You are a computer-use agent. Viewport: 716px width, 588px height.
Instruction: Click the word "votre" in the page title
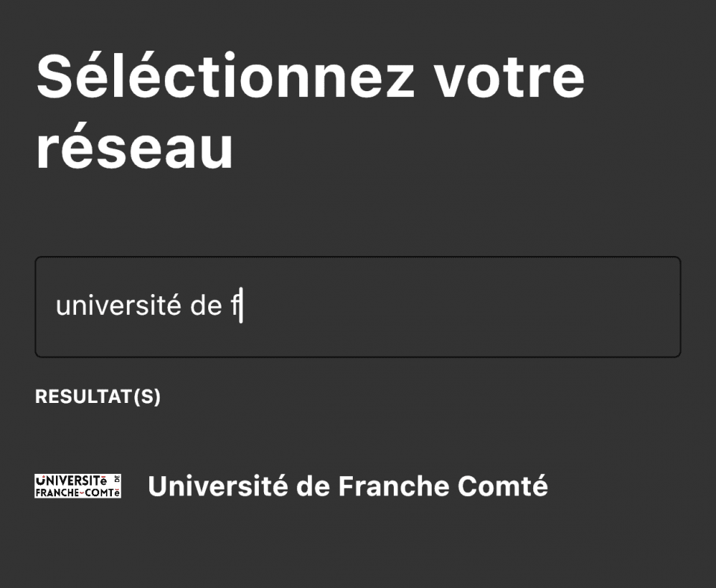click(509, 76)
